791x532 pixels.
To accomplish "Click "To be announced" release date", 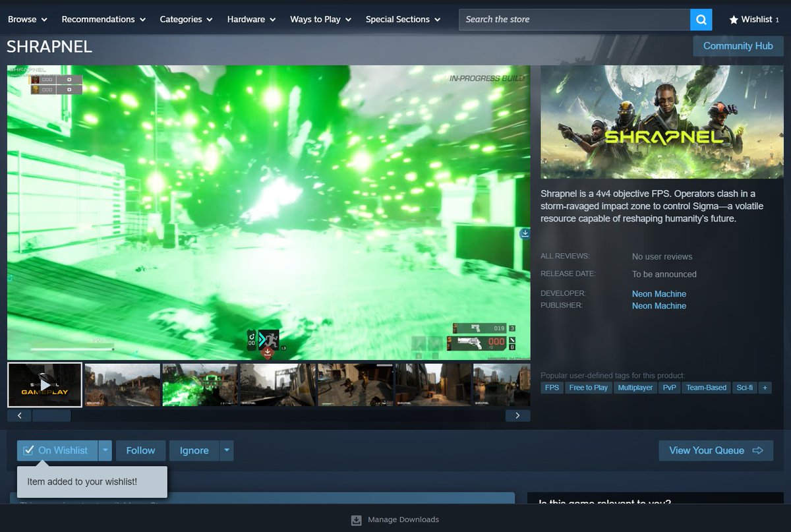I will click(664, 274).
